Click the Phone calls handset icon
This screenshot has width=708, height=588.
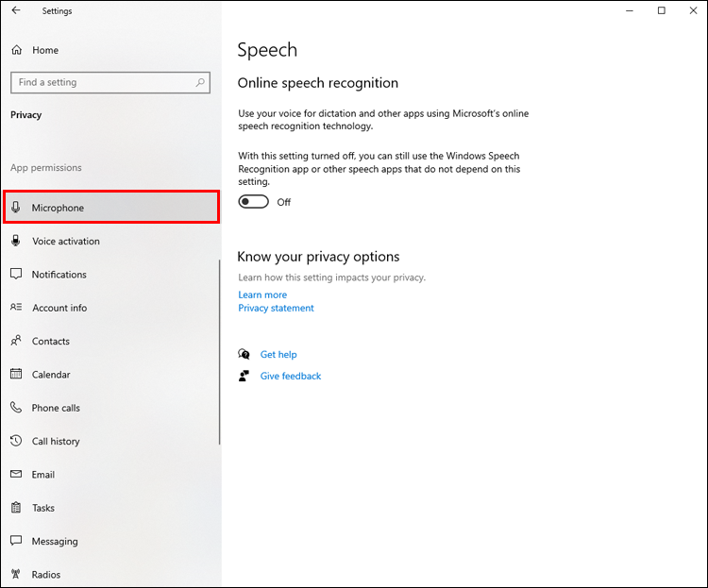pyautogui.click(x=16, y=408)
